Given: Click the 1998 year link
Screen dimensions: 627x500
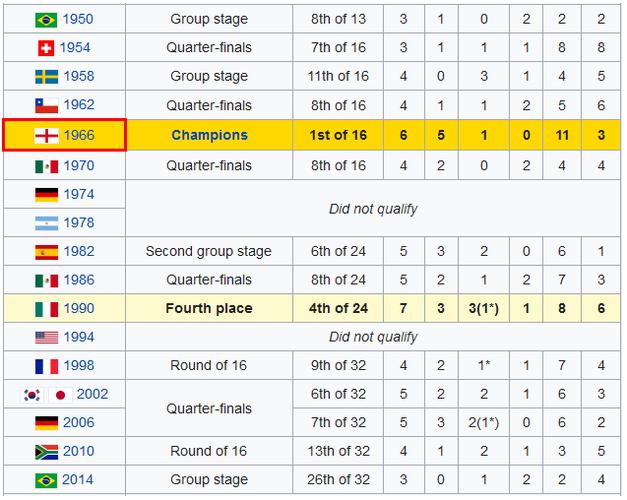Looking at the screenshot, I should click(x=79, y=366).
